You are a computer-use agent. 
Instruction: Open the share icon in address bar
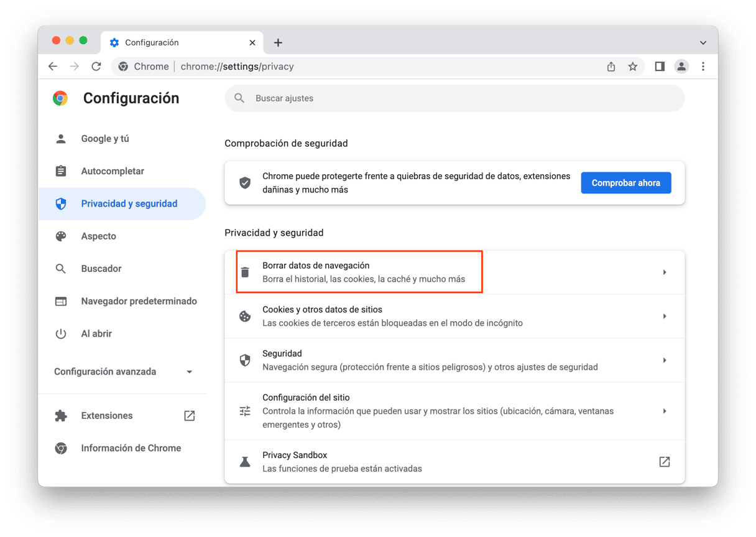pos(611,67)
